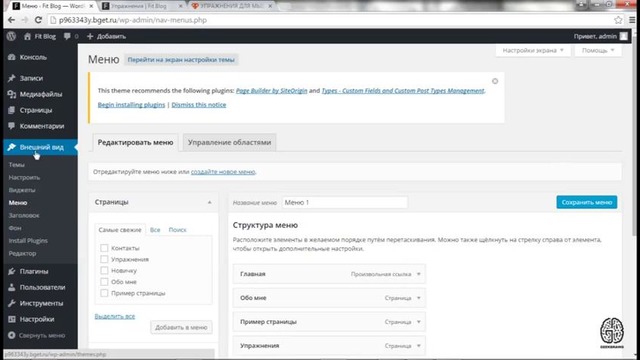Check the Новичку page checkbox
The image size is (640, 360).
pyautogui.click(x=104, y=270)
